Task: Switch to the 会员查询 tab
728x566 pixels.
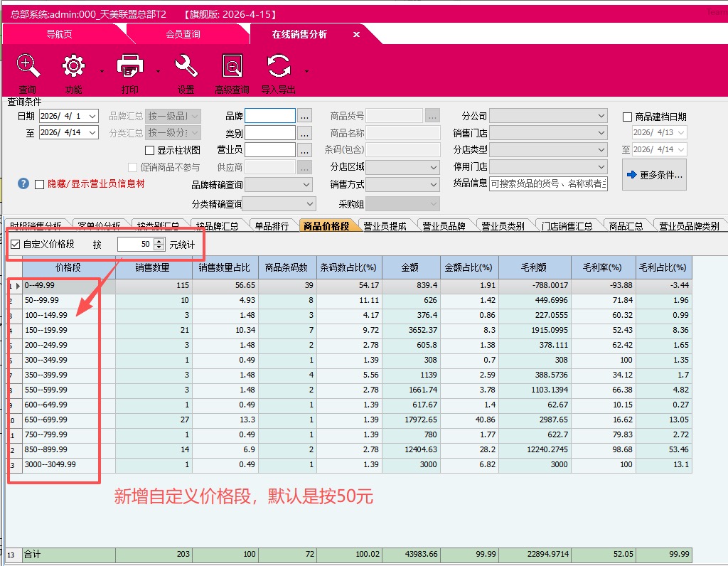Action: (183, 34)
